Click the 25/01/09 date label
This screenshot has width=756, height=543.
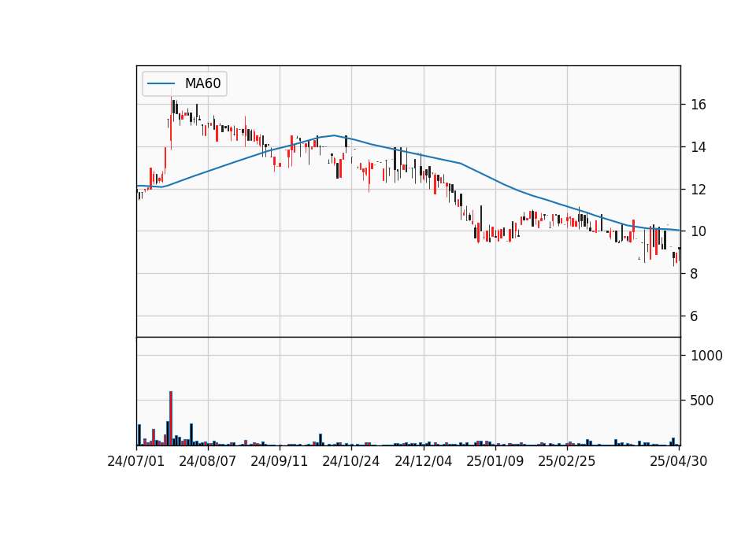coord(495,461)
